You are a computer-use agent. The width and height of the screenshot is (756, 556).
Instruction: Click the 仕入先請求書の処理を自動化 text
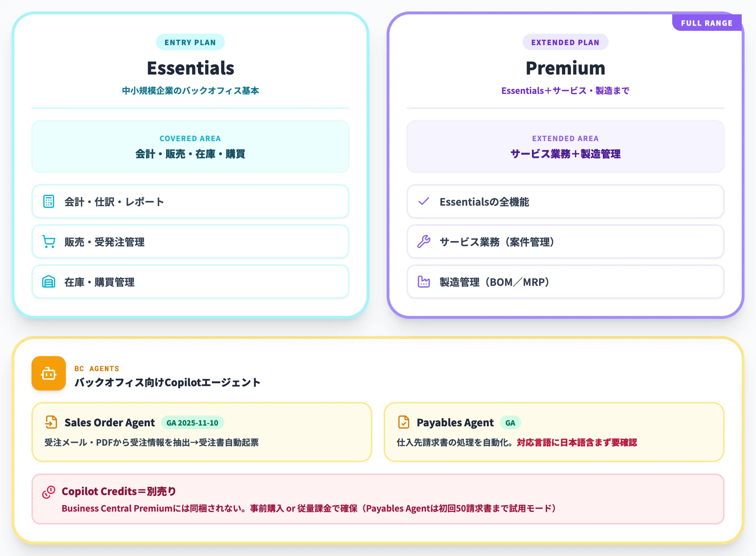pos(454,442)
